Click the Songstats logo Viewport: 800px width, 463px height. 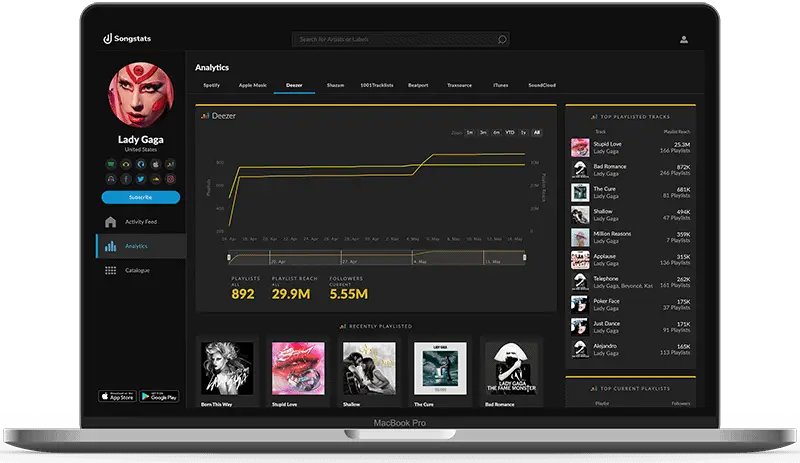128,38
